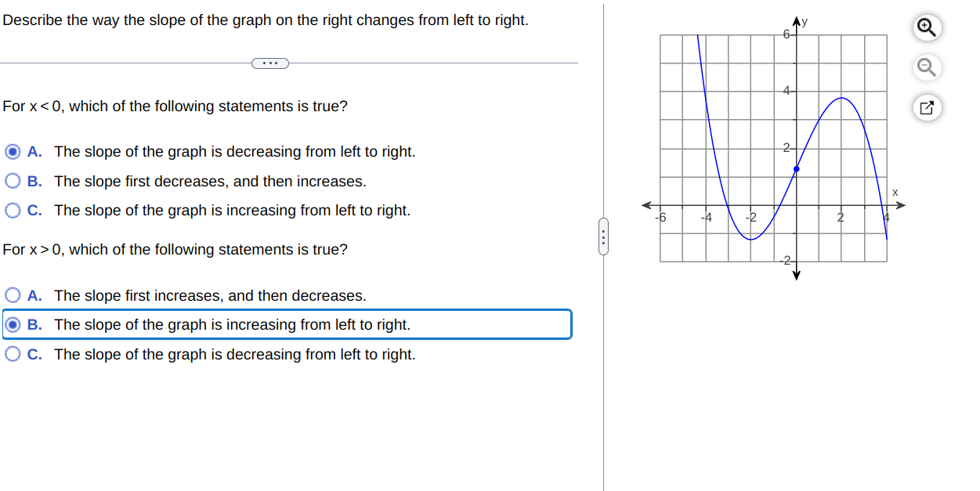Select the highlighted option B for x>0

(13, 324)
